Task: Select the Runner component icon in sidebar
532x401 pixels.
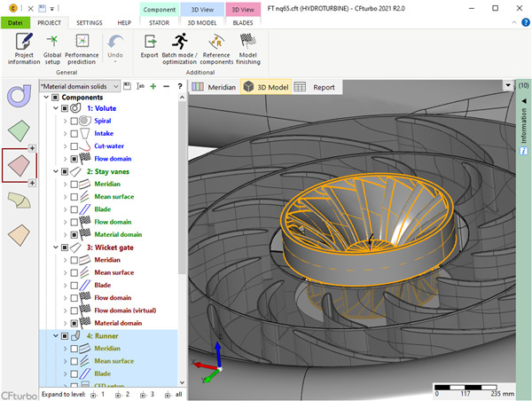Action: pyautogui.click(x=20, y=200)
